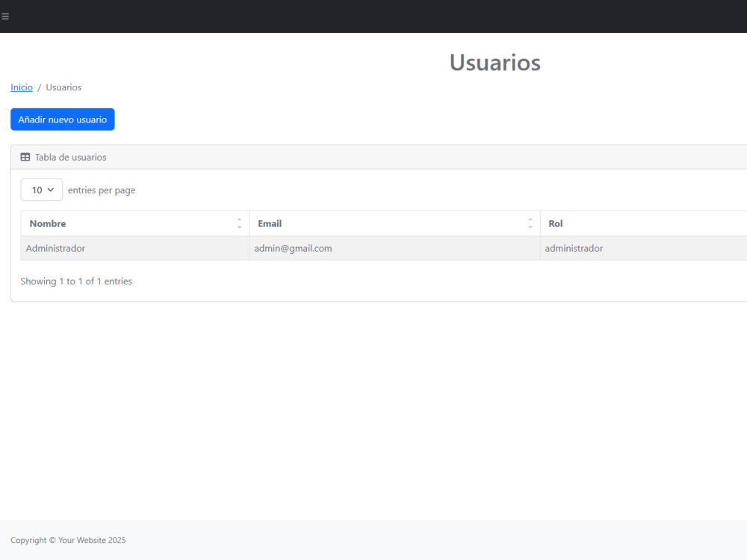
Task: Click the table icon beside Tabla de usuarios
Action: (x=25, y=157)
